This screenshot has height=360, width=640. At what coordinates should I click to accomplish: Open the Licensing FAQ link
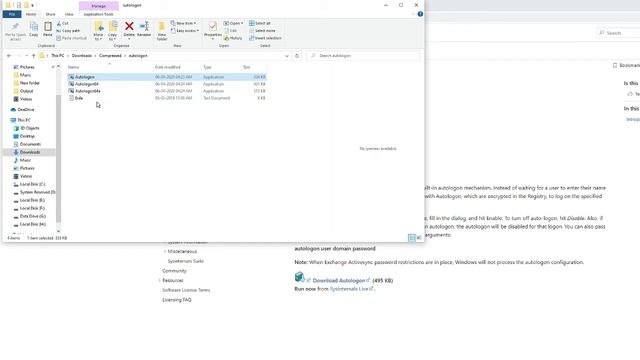pos(177,300)
